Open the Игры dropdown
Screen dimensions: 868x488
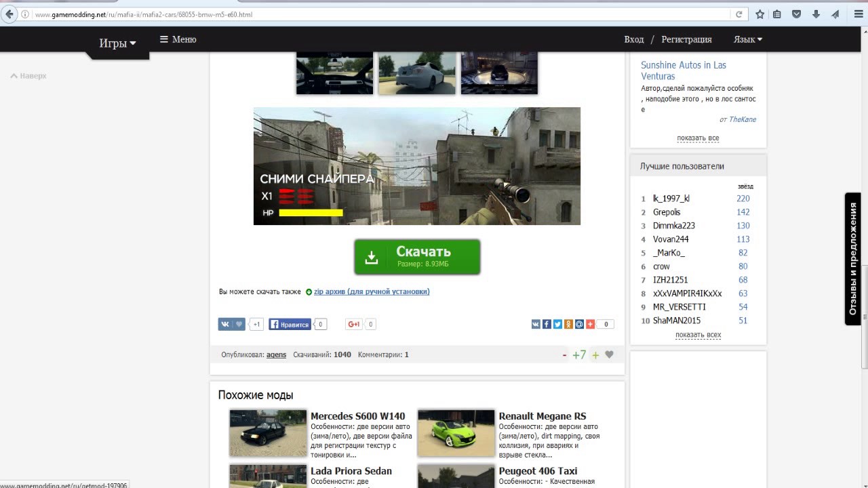click(x=117, y=43)
